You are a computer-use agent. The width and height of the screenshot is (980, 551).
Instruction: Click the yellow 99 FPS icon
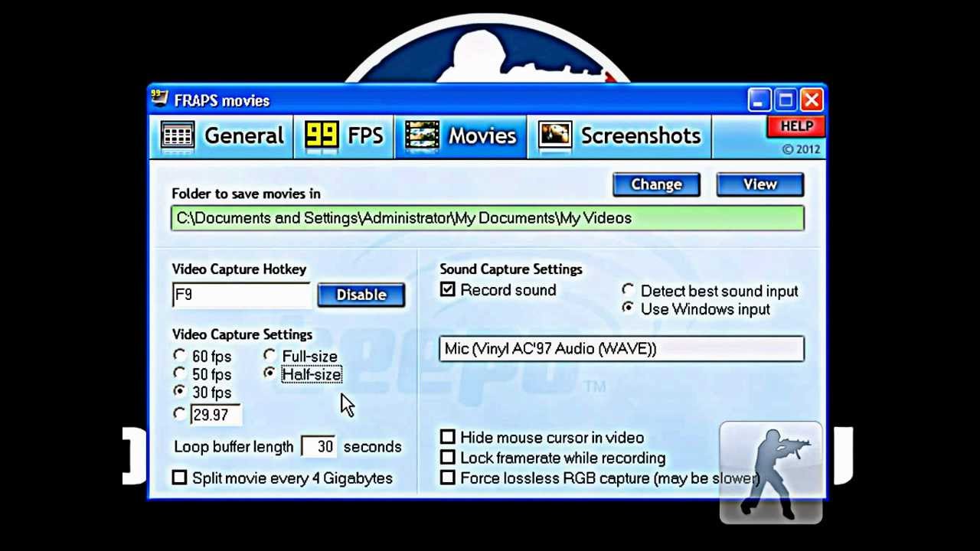tap(322, 135)
